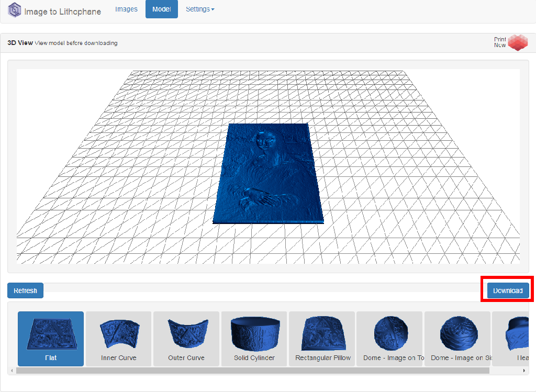536x392 pixels.
Task: Select the Flat model shape
Action: pos(51,339)
